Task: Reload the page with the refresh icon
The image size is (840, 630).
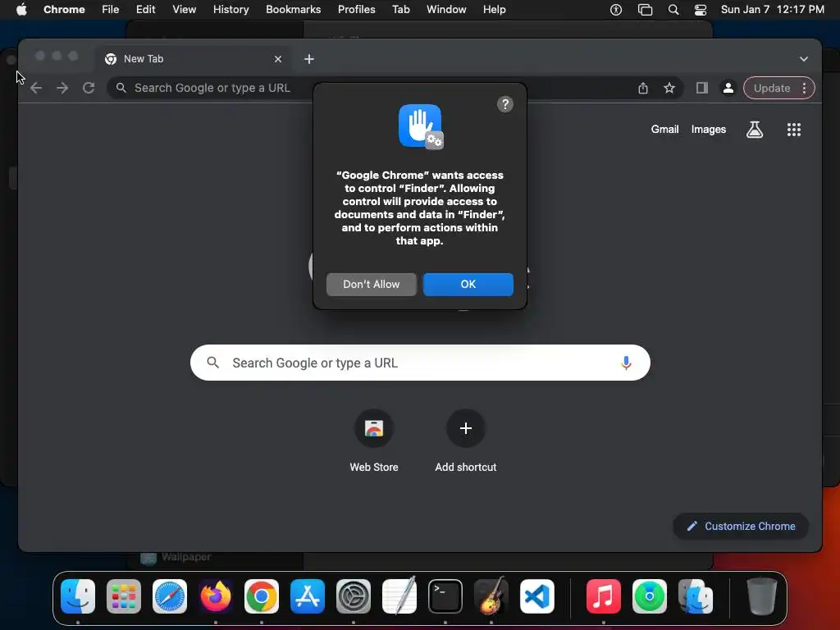Action: (x=89, y=88)
